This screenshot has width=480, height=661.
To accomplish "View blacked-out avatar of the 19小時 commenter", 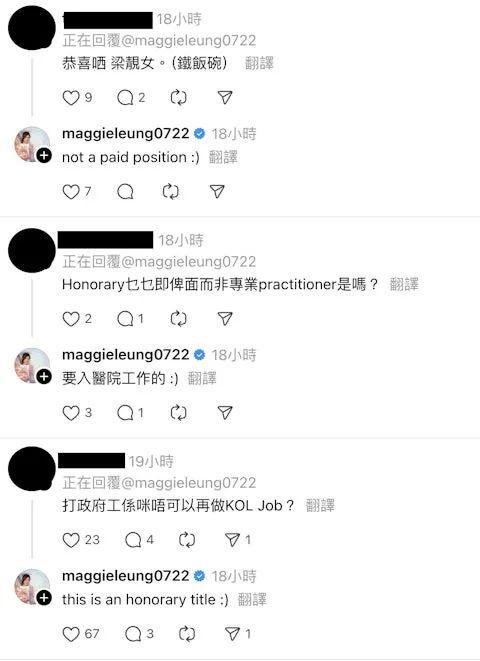I will coord(32,470).
